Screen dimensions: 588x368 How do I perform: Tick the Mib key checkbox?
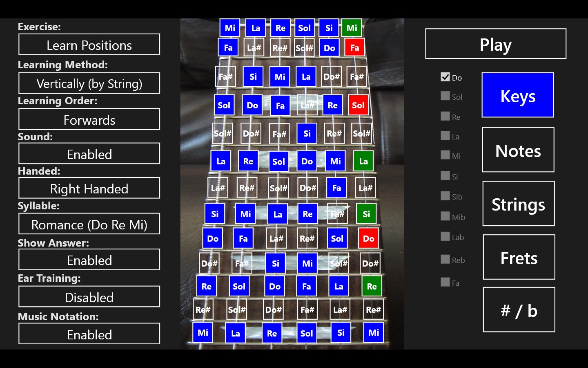point(445,216)
